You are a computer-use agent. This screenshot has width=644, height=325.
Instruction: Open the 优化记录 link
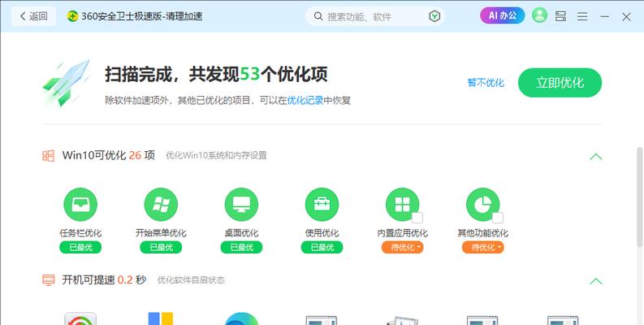(x=305, y=100)
